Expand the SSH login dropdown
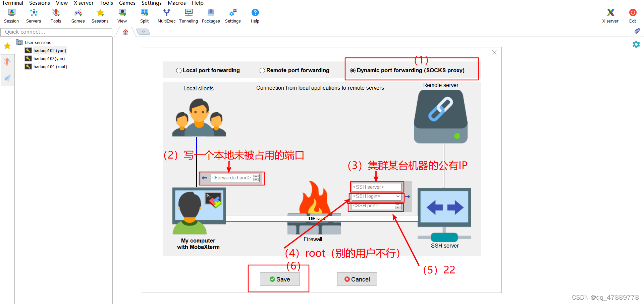644x304 pixels. [x=398, y=197]
